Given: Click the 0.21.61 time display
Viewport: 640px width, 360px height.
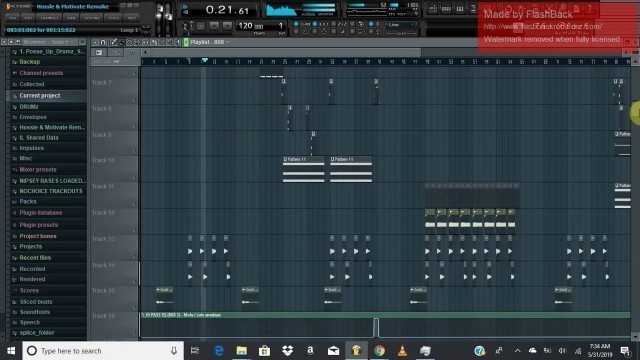Looking at the screenshot, I should [227, 10].
